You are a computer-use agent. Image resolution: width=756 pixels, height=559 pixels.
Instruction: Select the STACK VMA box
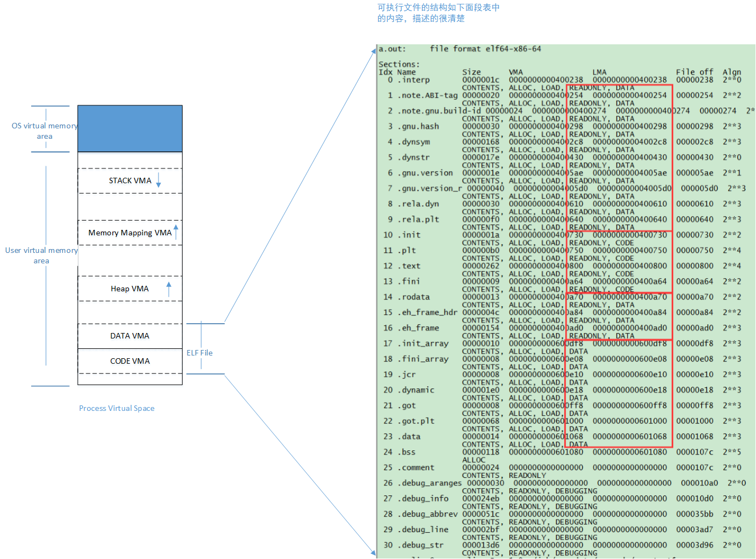pos(129,180)
